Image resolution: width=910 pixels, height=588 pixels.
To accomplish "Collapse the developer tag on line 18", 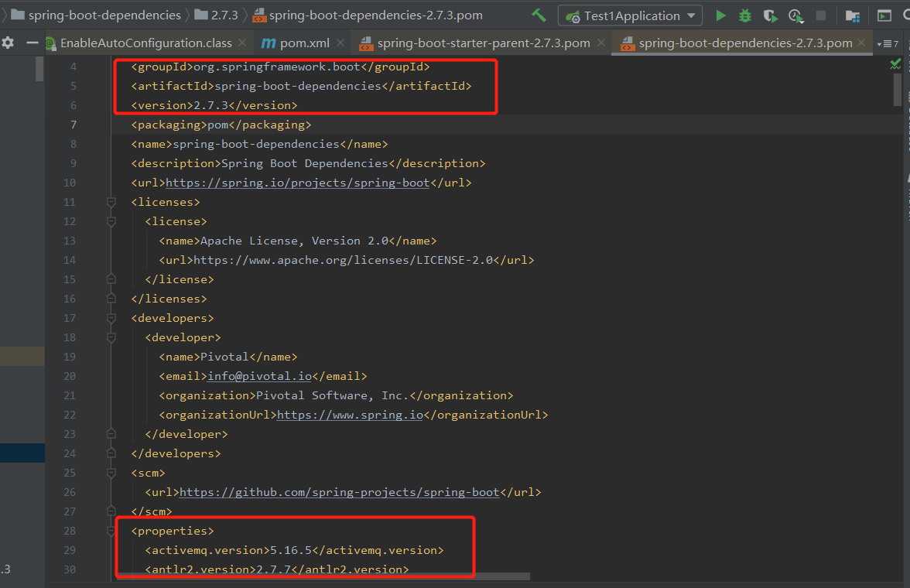I will [111, 337].
